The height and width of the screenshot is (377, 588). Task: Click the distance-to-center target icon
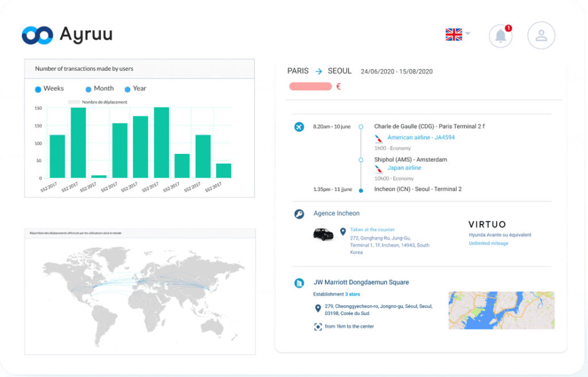click(x=318, y=326)
